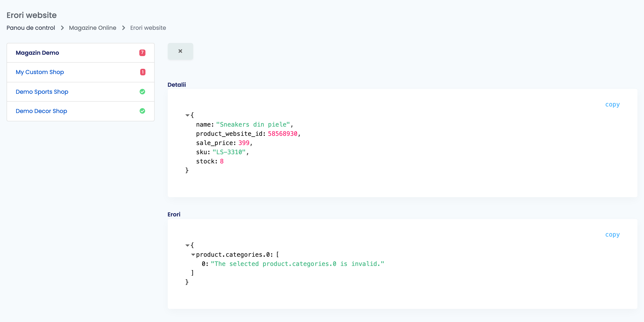Copy the Erori JSON content
The image size is (644, 322).
(612, 235)
